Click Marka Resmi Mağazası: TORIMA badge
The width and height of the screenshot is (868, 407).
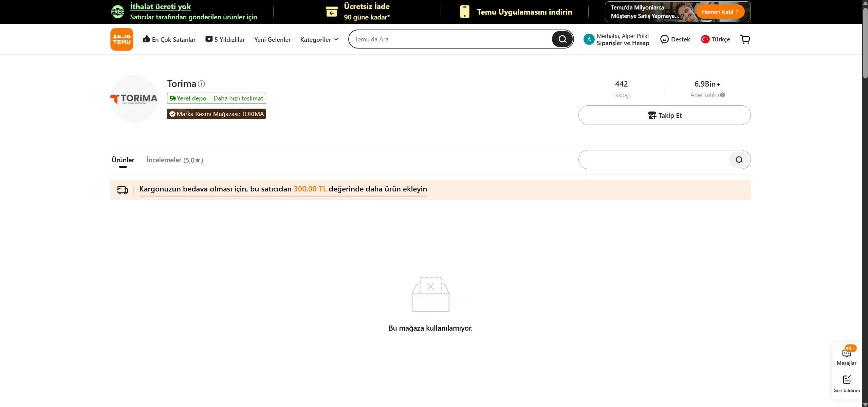(216, 114)
